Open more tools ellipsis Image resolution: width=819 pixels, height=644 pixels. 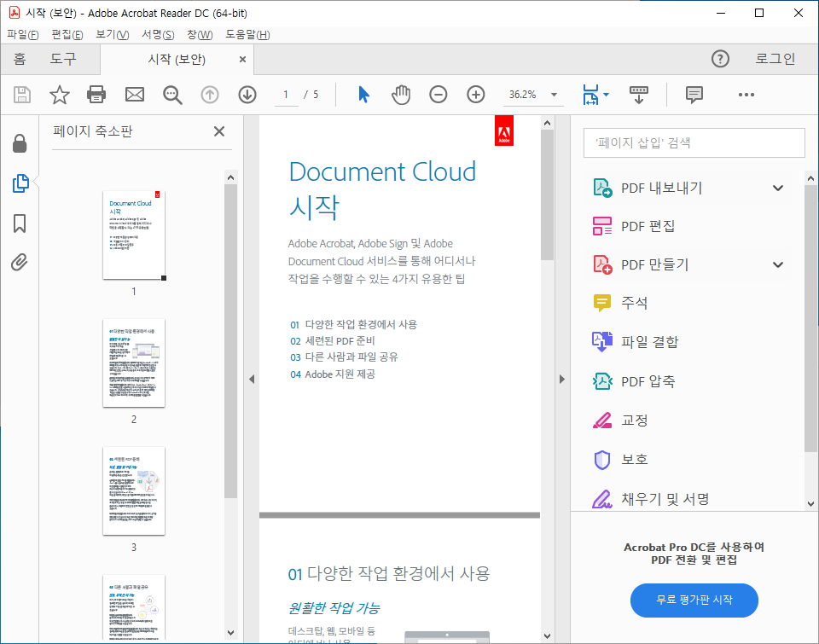746,95
